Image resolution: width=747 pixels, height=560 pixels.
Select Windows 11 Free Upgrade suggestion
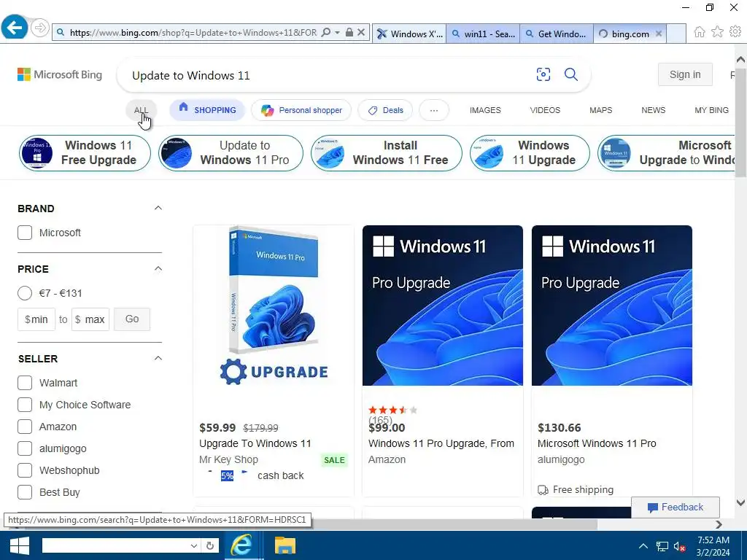85,152
